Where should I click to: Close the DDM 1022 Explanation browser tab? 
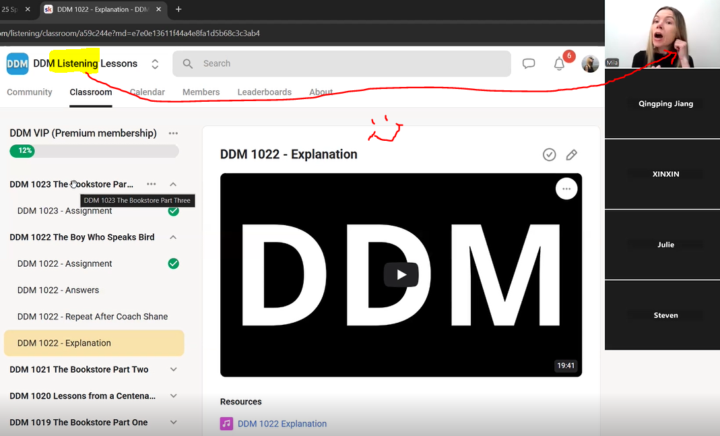click(158, 9)
